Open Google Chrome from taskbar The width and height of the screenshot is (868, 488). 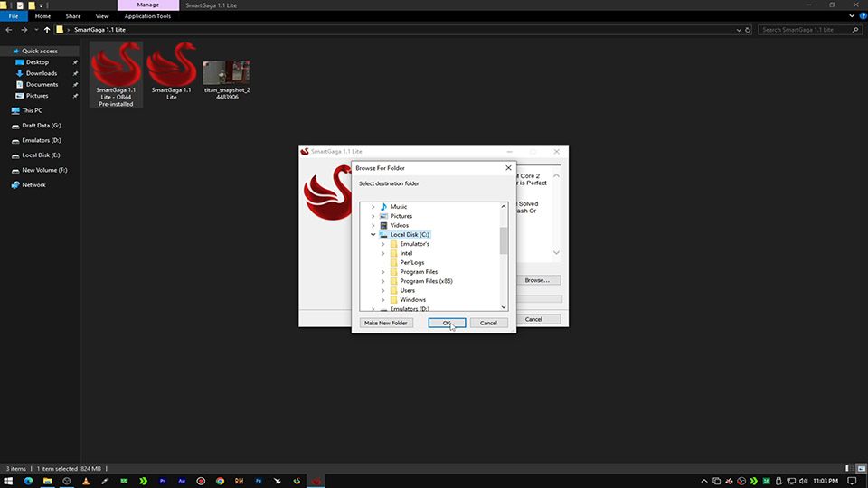tap(221, 482)
